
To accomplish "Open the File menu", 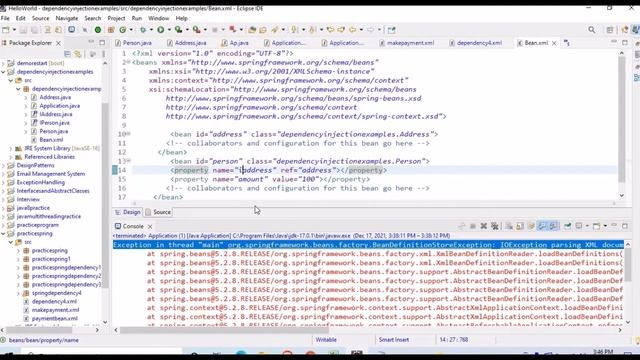I will [x=5, y=18].
